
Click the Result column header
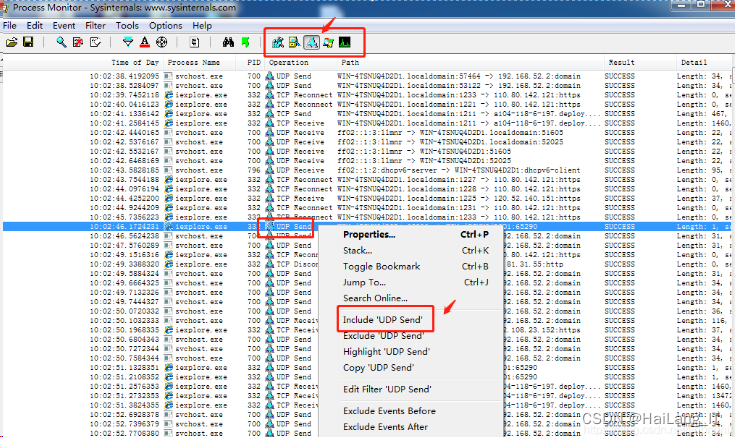pos(621,62)
